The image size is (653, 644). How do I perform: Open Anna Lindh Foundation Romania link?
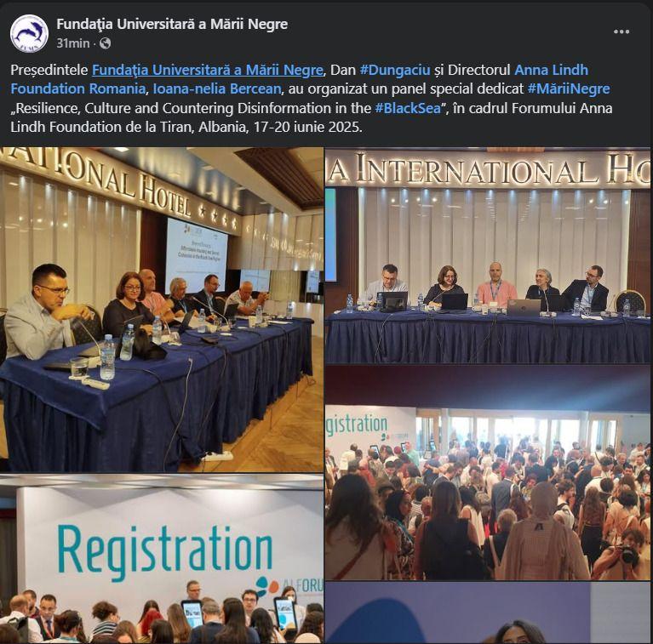(300, 79)
